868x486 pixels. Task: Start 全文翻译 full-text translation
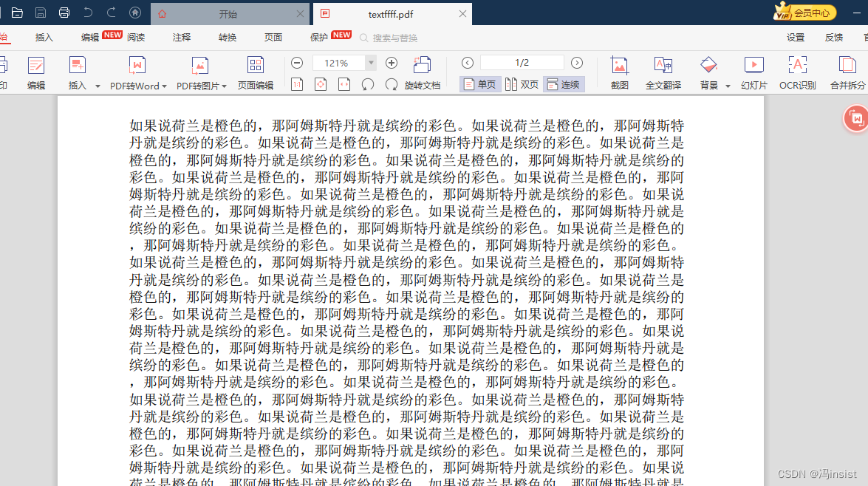coord(663,71)
